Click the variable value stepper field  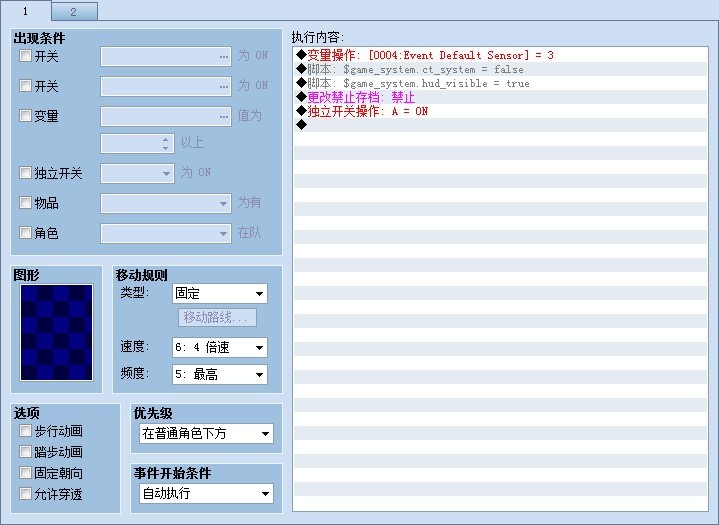[x=137, y=144]
